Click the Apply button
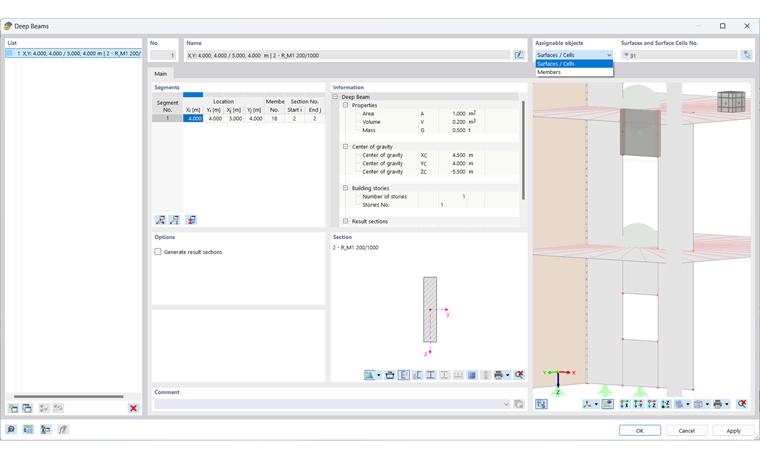This screenshot has width=760, height=459. click(733, 430)
